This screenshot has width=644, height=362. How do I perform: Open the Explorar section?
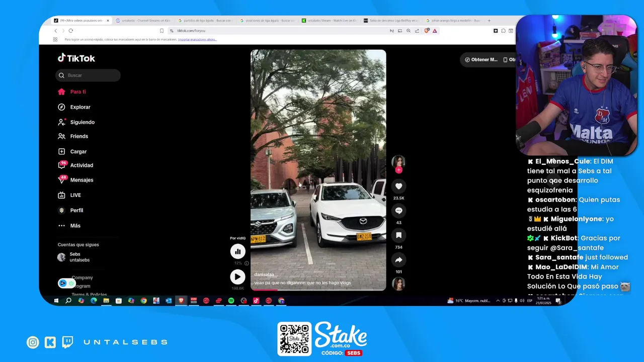(74, 107)
